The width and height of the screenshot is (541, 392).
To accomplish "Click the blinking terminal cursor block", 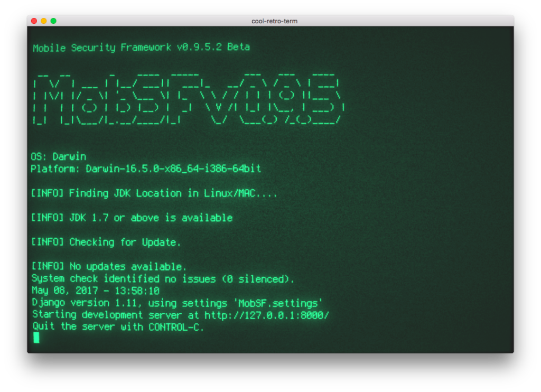I will point(36,338).
